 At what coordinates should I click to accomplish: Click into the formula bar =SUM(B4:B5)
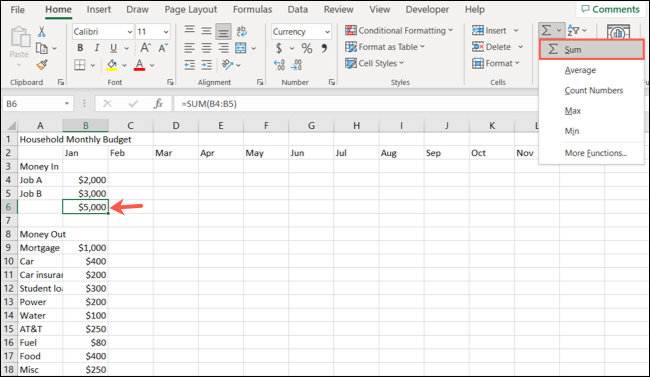(x=357, y=104)
